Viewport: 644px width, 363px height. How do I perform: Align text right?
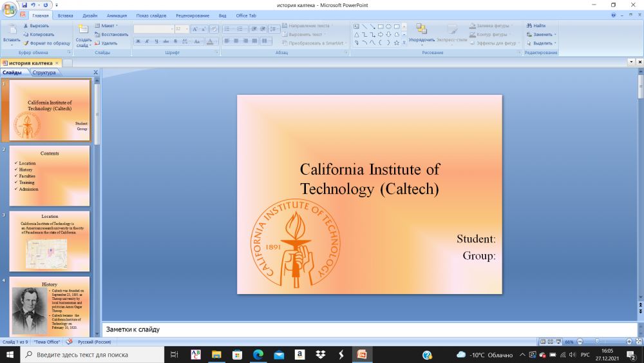click(x=245, y=41)
